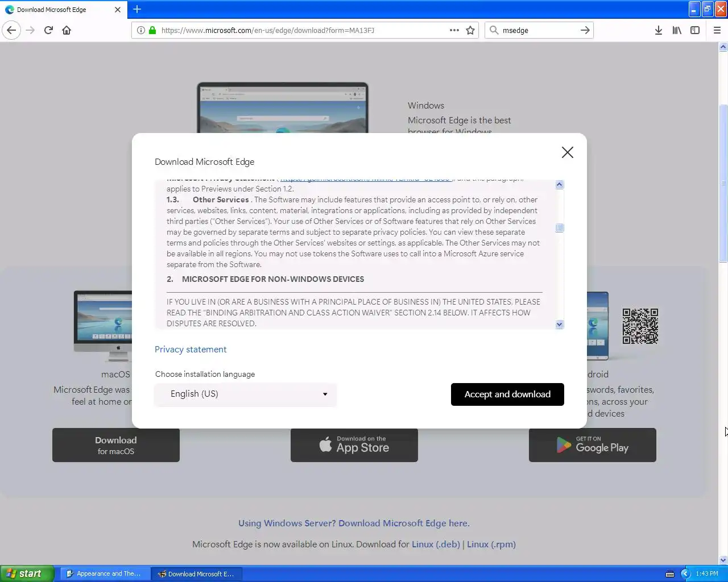The image size is (728, 582).
Task: Click license text scroll down arrow
Action: pyautogui.click(x=560, y=325)
